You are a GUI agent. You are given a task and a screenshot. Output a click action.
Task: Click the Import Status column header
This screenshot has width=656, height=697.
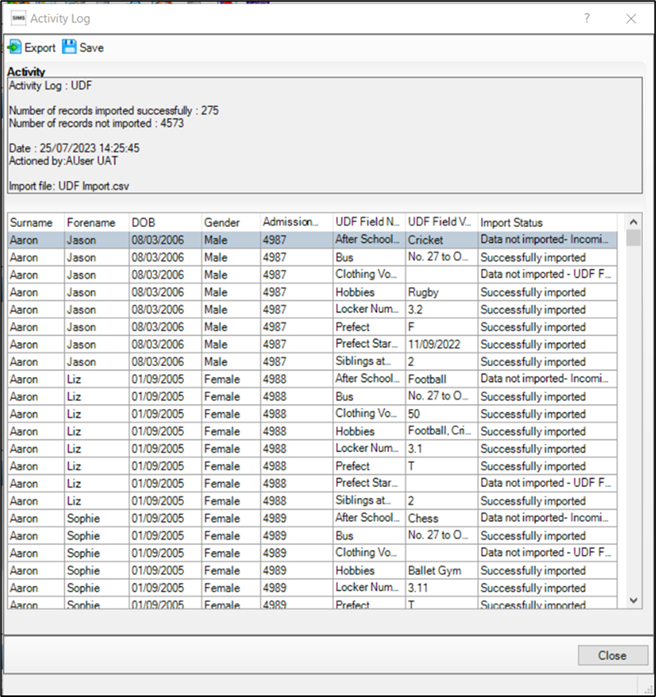point(511,222)
